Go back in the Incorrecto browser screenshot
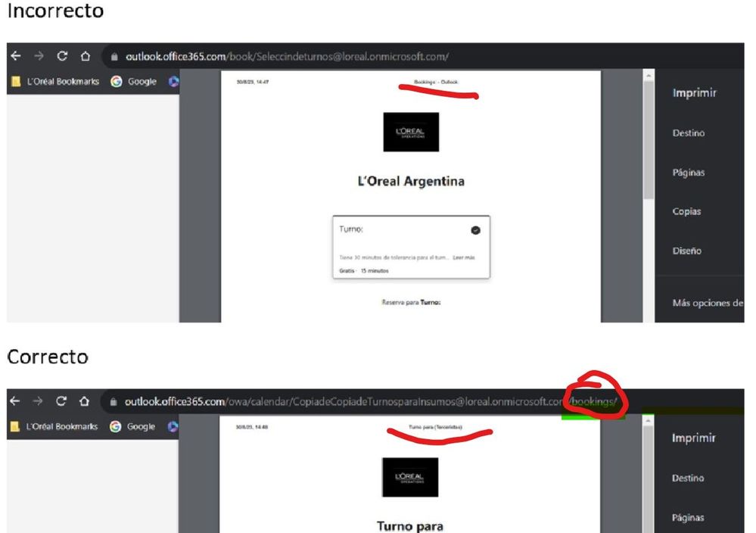This screenshot has width=756, height=533. [15, 56]
